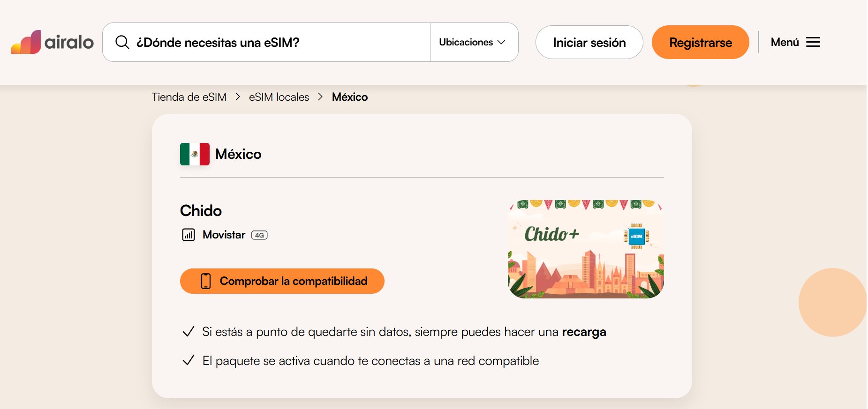Select the Chido package title

point(201,211)
